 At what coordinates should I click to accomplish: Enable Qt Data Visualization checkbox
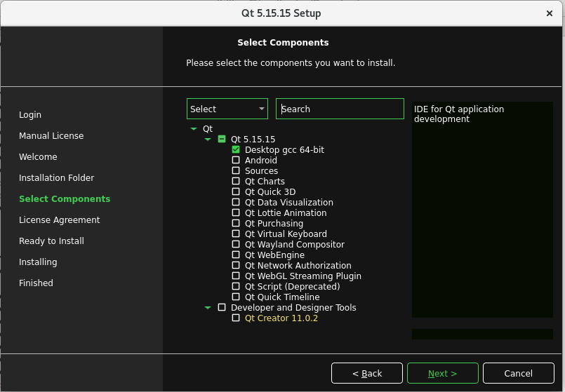[236, 202]
